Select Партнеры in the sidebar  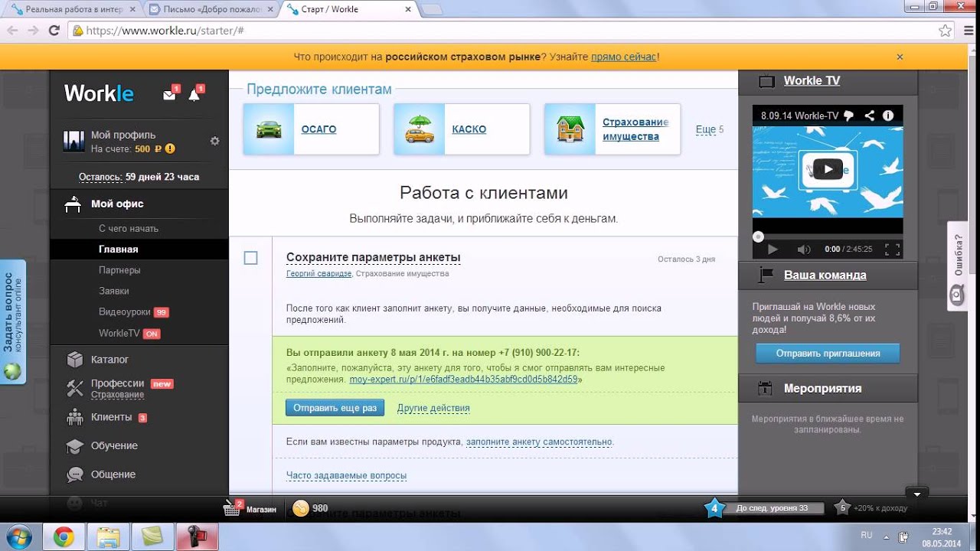tap(119, 270)
